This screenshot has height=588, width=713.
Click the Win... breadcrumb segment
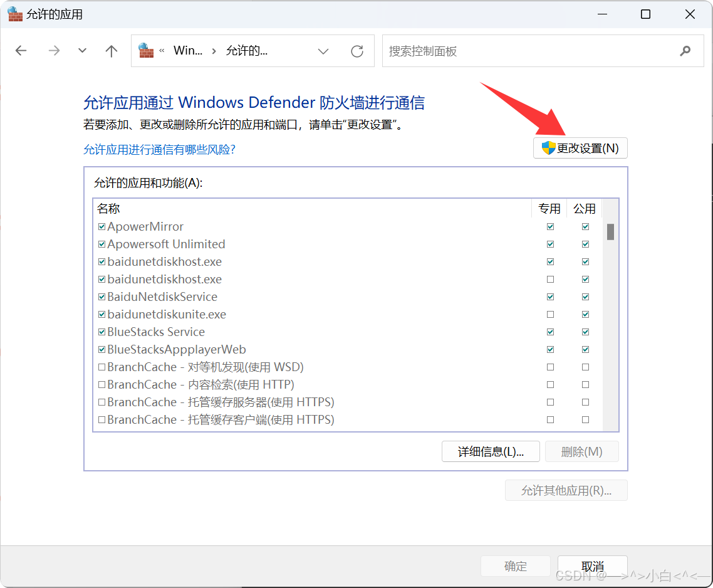click(x=188, y=51)
